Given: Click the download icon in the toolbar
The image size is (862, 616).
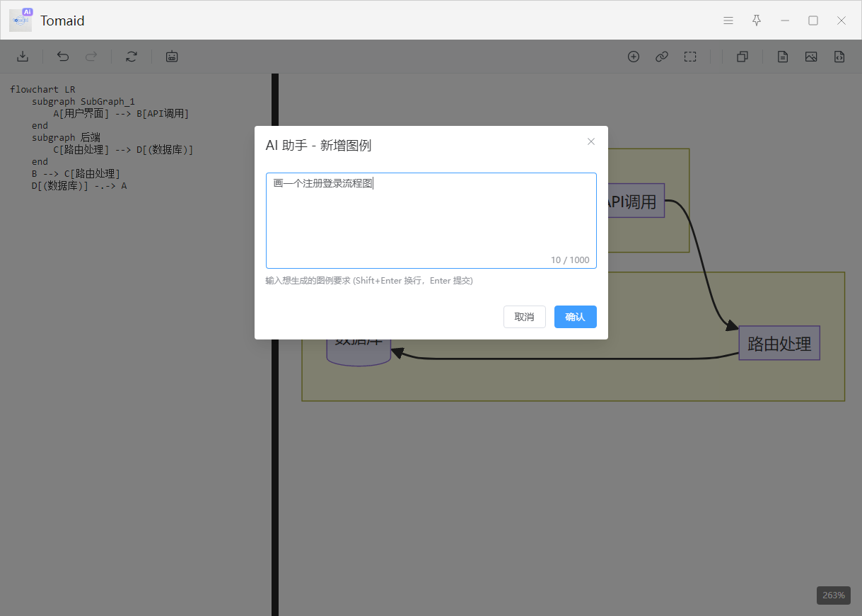Looking at the screenshot, I should click(x=23, y=57).
